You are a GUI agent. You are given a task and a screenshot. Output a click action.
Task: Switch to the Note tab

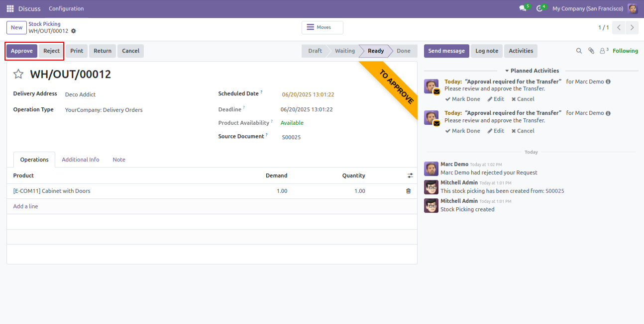119,160
